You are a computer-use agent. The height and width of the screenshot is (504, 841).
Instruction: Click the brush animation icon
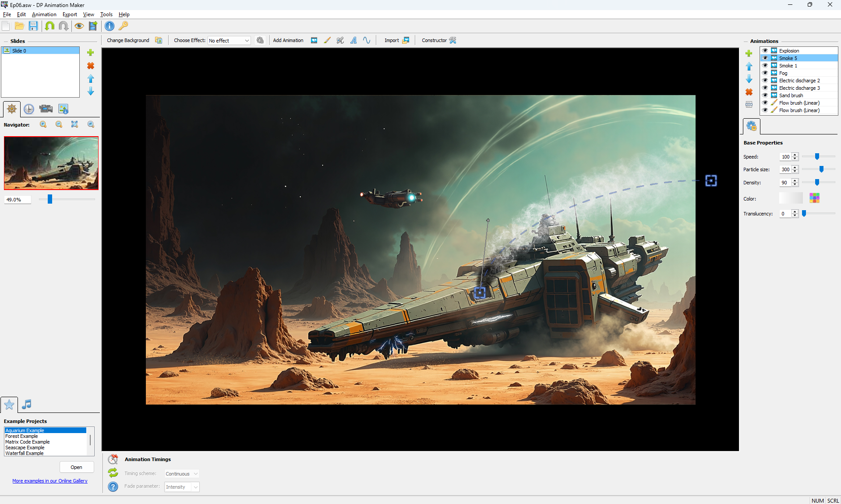click(327, 40)
